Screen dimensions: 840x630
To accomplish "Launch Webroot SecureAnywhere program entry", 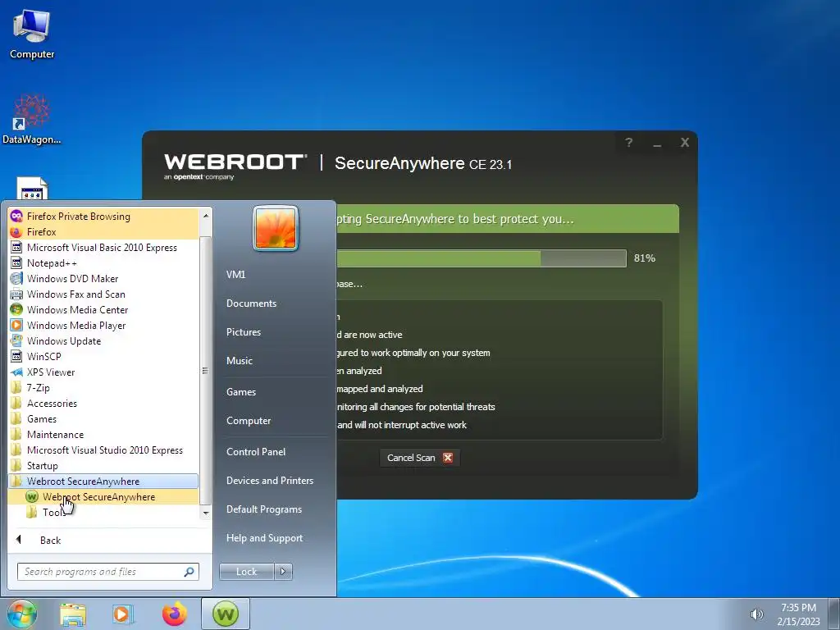I will tap(103, 496).
